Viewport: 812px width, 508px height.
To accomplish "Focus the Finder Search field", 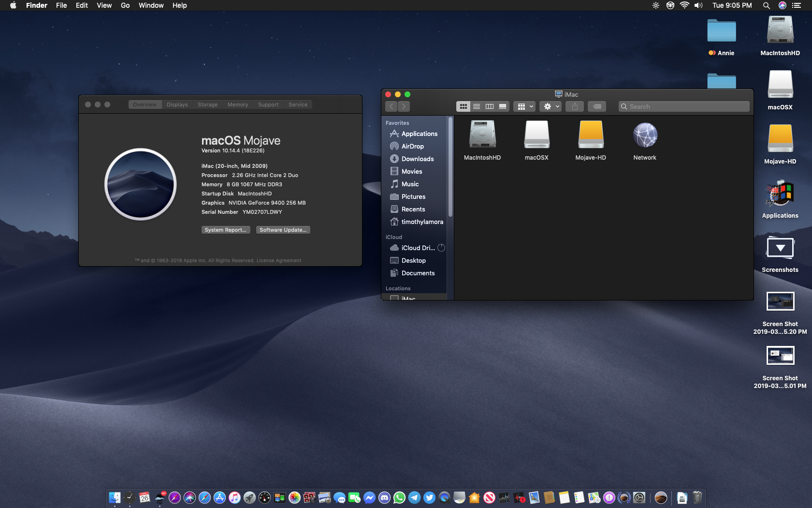I will click(x=684, y=106).
